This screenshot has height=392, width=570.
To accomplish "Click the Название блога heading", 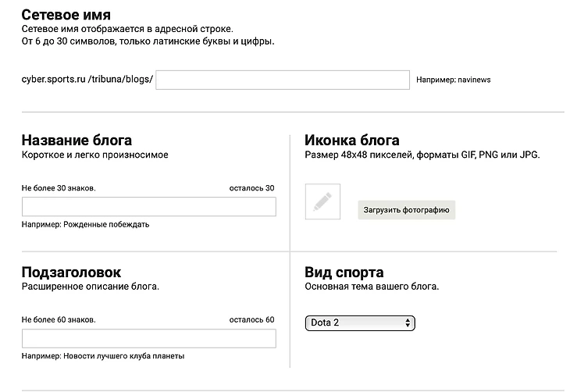I will 77,141.
